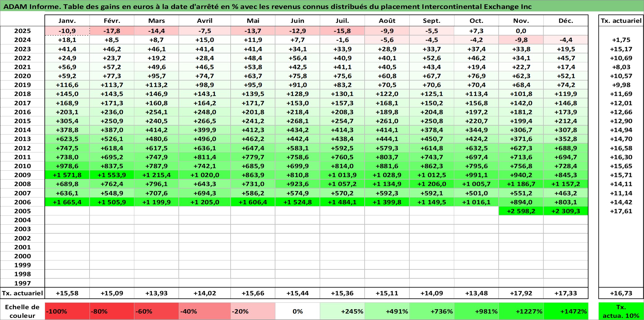Select cell +18,1 in the 2024 row
Viewport: 644px width, 320px height.
pyautogui.click(x=67, y=40)
